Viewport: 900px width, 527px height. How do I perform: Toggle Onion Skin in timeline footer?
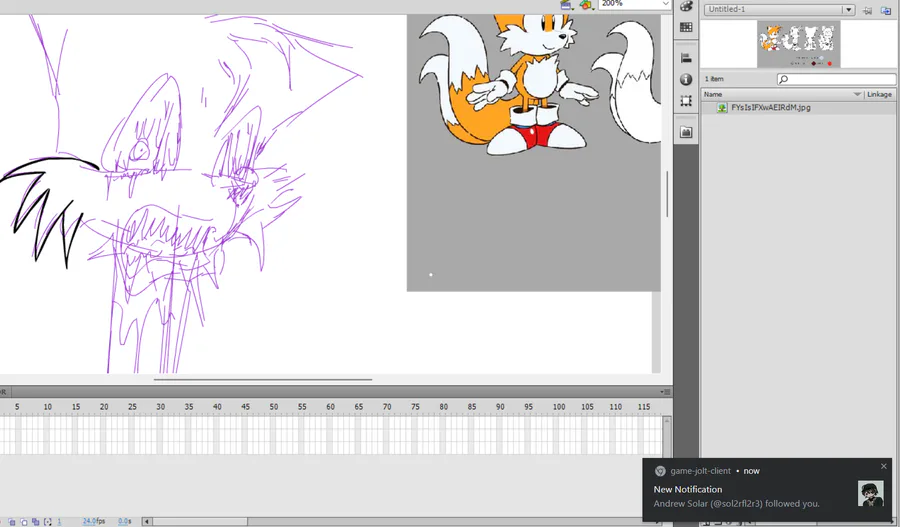pyautogui.click(x=11, y=522)
